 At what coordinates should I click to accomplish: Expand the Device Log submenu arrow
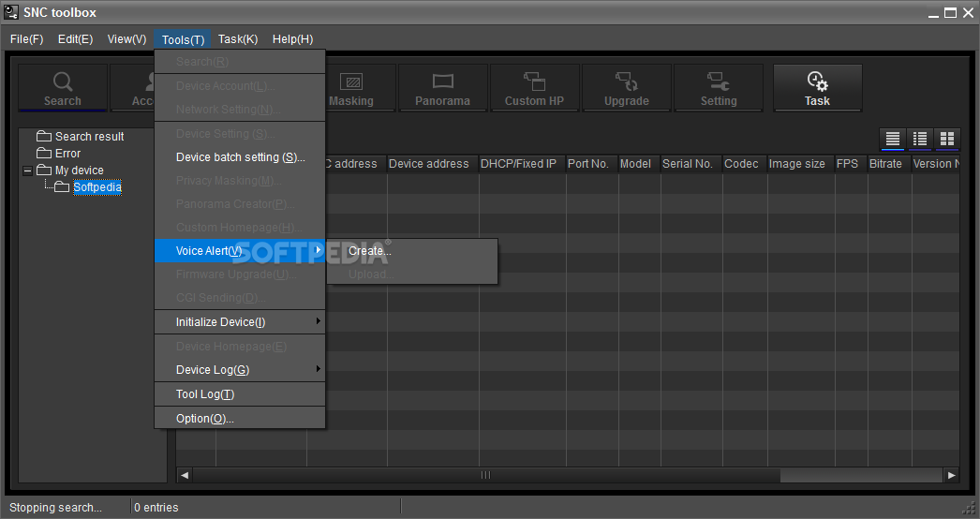point(319,369)
